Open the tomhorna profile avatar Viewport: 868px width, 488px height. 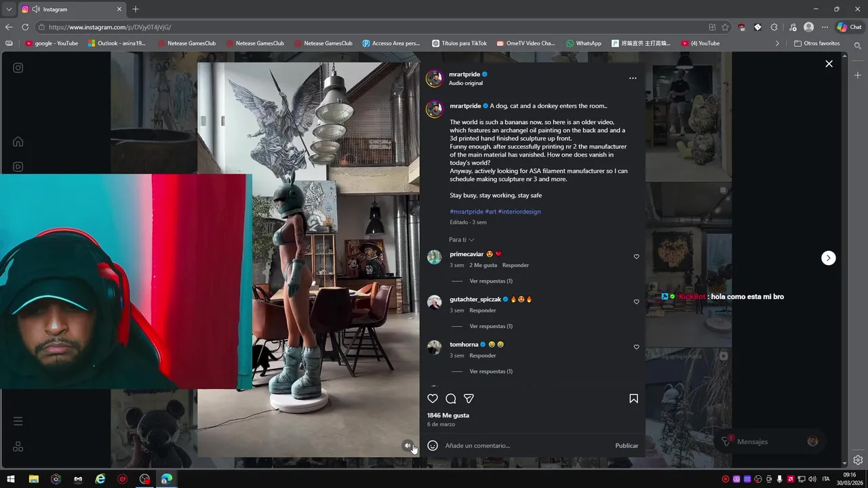click(x=435, y=348)
